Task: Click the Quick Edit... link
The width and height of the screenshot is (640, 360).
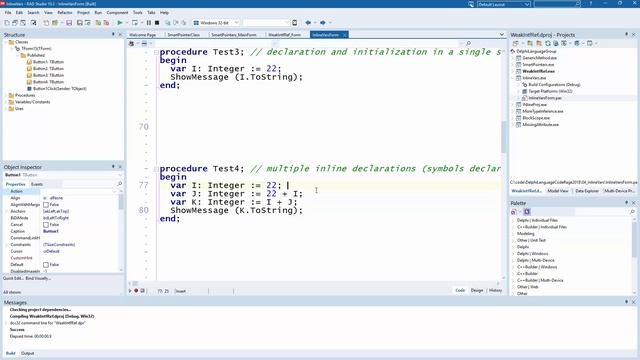Action: click(x=13, y=278)
